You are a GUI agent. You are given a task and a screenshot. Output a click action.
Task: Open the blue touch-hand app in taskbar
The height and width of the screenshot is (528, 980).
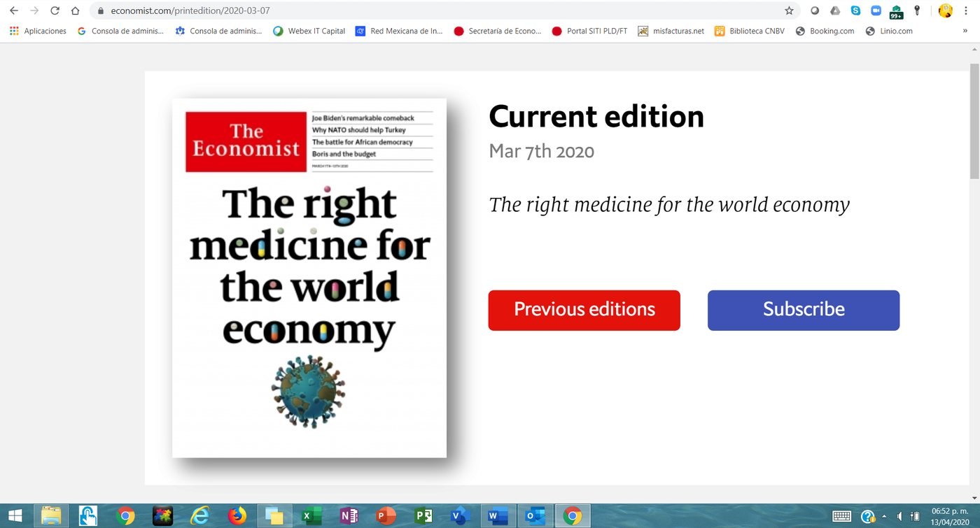[x=88, y=516]
